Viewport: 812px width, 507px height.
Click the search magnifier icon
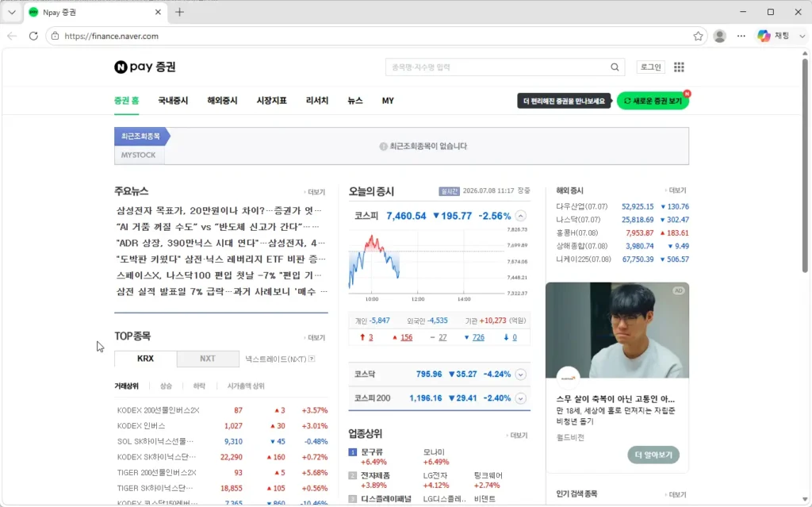point(615,67)
